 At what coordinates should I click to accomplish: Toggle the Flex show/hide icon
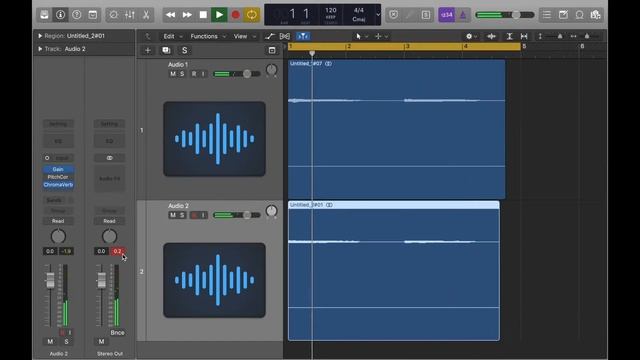click(285, 36)
